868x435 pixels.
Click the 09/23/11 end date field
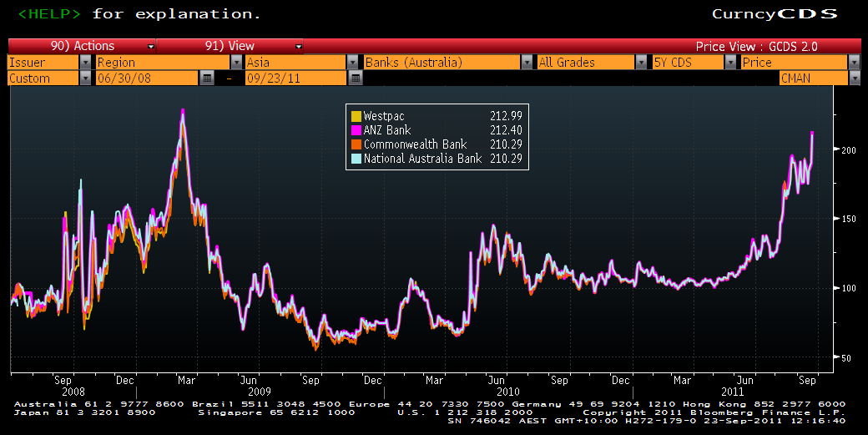click(x=295, y=78)
